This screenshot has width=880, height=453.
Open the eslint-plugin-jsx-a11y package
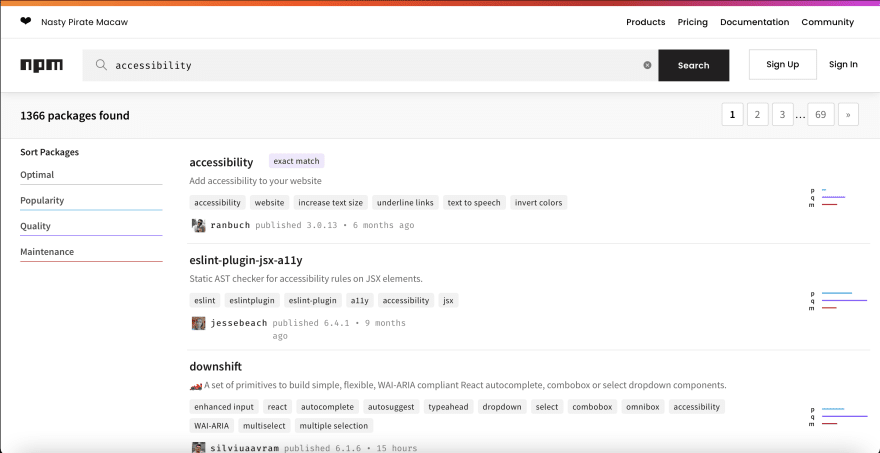pos(246,260)
